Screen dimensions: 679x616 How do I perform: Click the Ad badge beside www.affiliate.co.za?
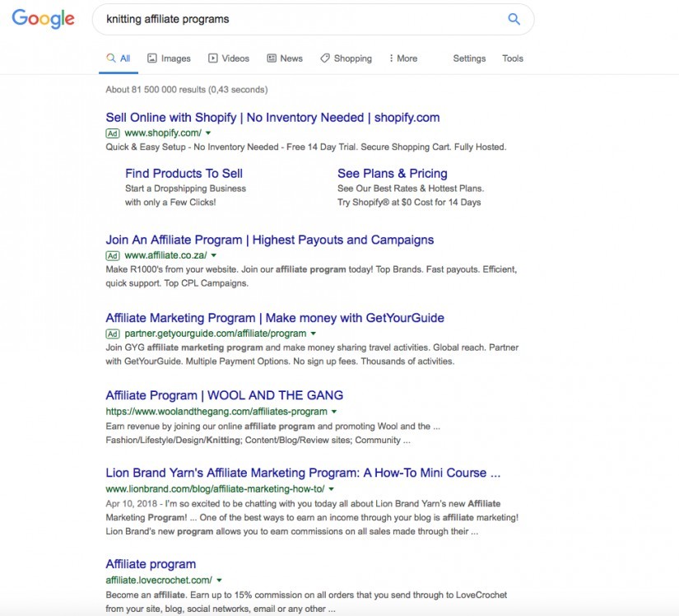[113, 255]
